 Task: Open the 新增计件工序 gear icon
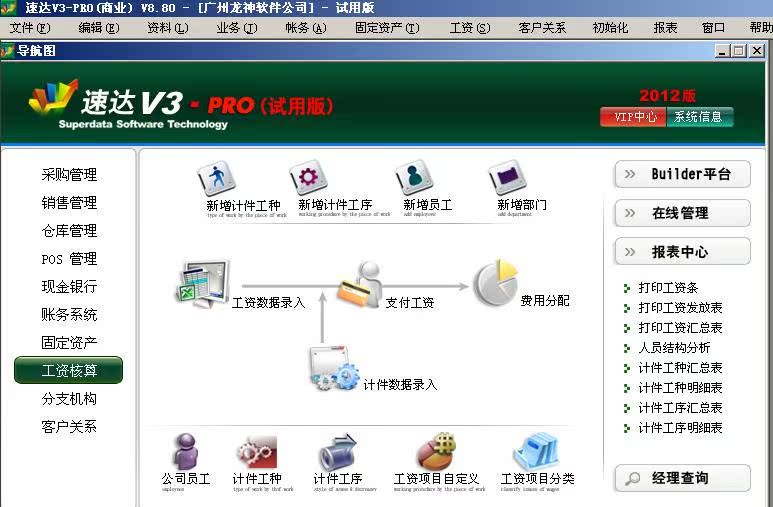308,178
